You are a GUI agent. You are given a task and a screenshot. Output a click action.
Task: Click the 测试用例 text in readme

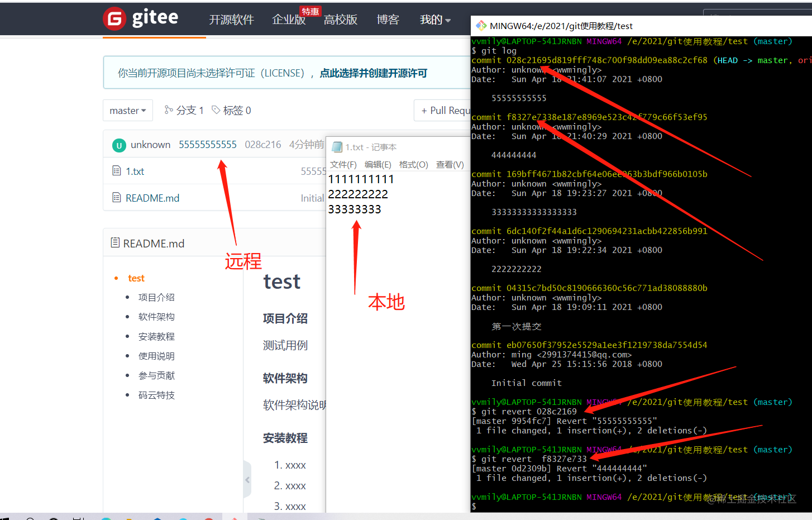click(x=285, y=345)
